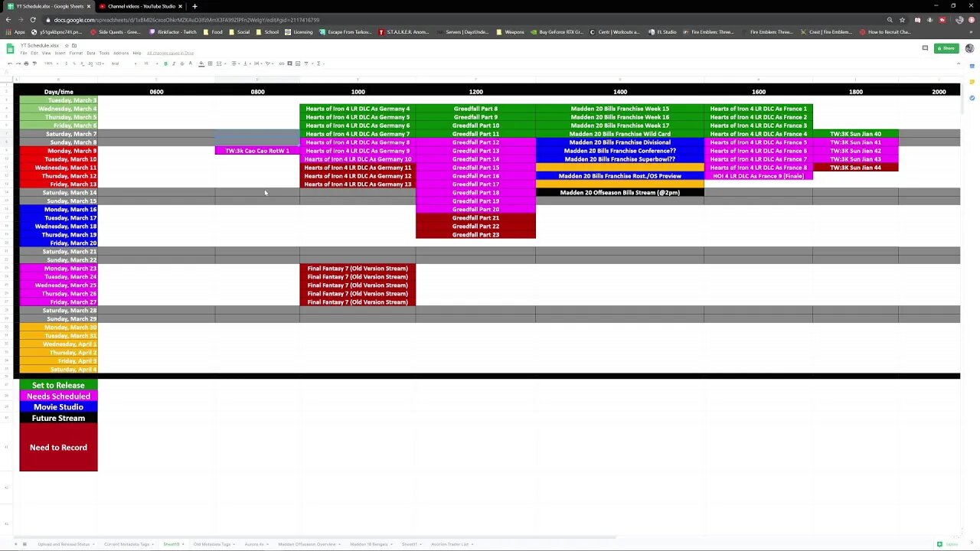
Task: Open the Edit menu
Action: [x=34, y=53]
